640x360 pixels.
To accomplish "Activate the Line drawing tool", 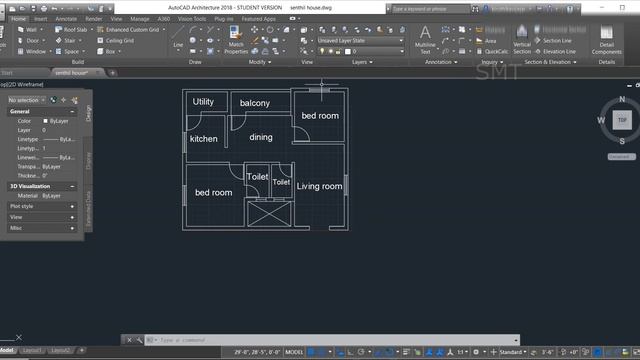I will 178,37.
